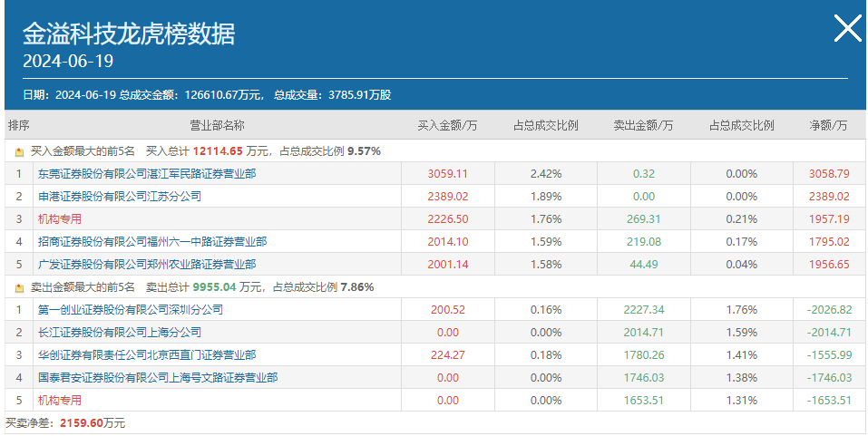Image resolution: width=868 pixels, height=436 pixels.
Task: Click sell amount 2227.34
Action: click(644, 309)
